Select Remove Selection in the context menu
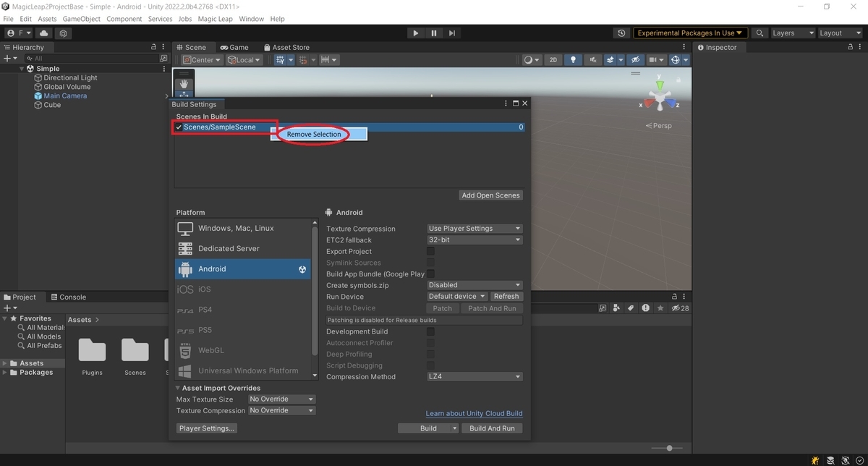This screenshot has height=466, width=868. click(x=313, y=135)
